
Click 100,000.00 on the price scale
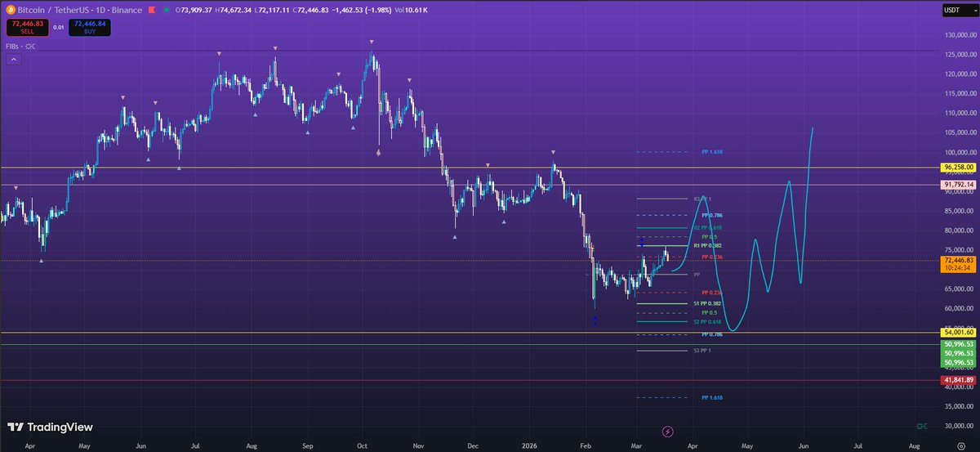[959, 152]
